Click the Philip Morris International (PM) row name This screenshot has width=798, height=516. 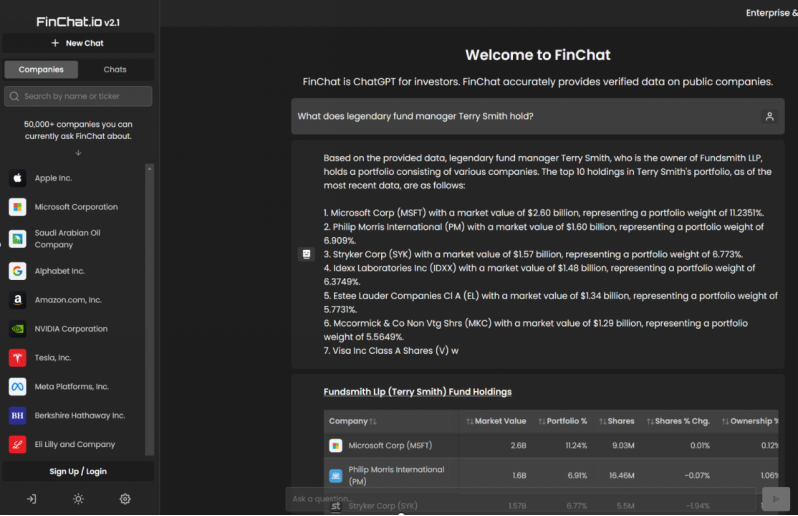point(396,476)
